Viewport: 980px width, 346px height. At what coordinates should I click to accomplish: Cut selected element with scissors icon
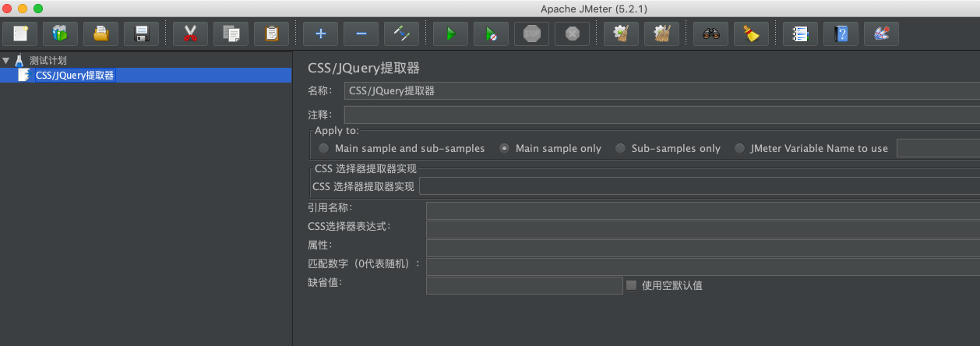coord(190,34)
